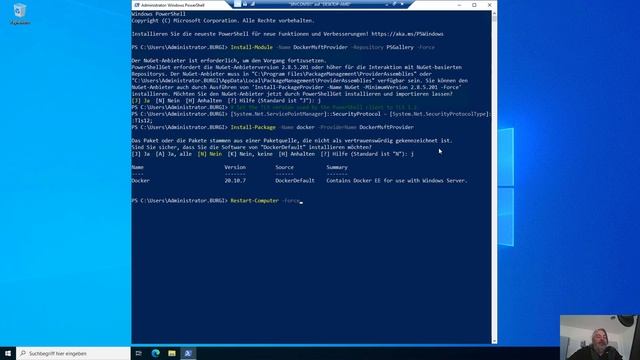This screenshot has width=640, height=360.
Task: Click the https://aka.ms/PSWindows URL
Action: click(x=407, y=34)
